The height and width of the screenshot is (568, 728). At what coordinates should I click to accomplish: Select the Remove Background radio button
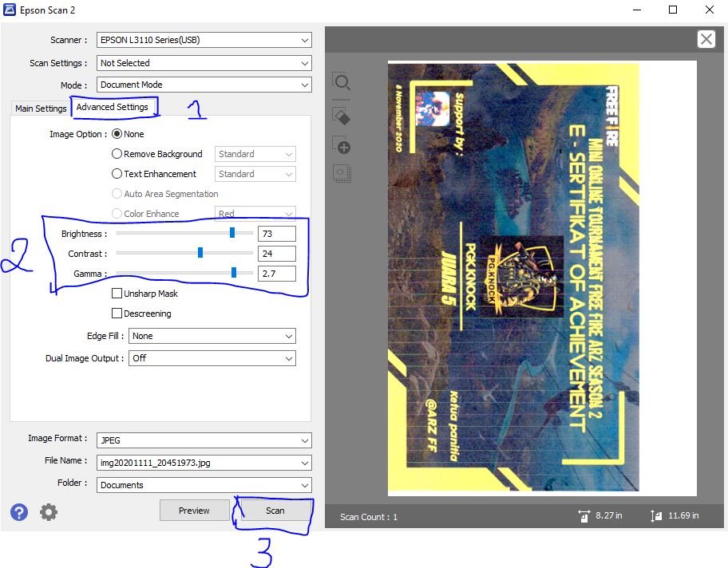(x=117, y=154)
